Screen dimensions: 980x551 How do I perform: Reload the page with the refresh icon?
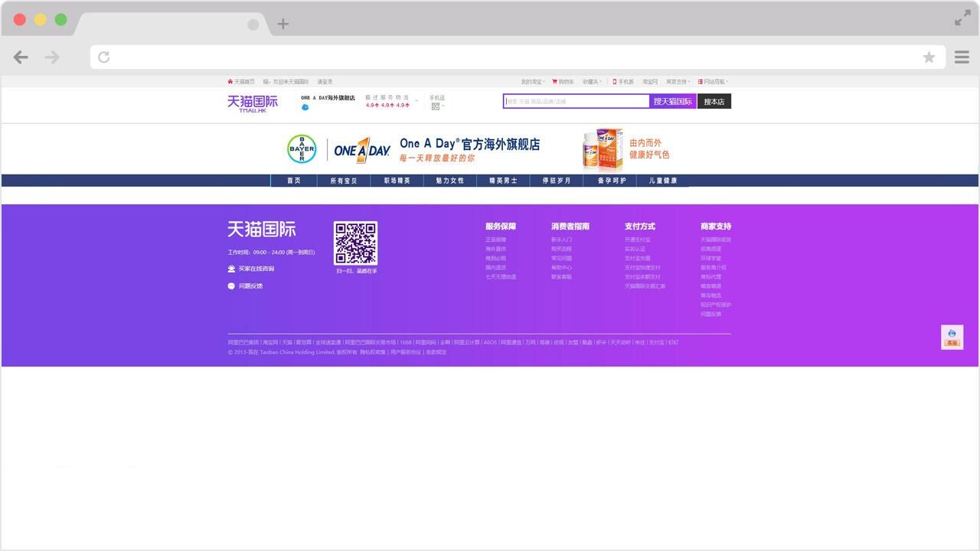[x=104, y=57]
